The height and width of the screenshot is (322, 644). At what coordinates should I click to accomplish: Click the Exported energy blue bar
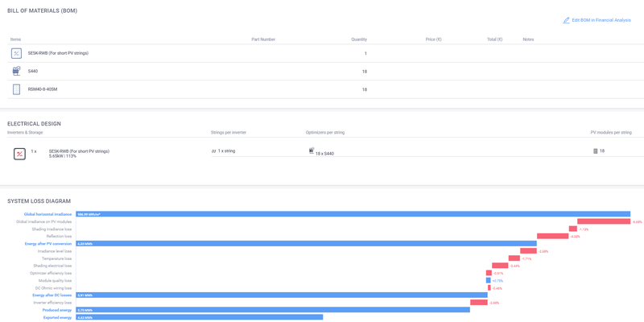199,317
